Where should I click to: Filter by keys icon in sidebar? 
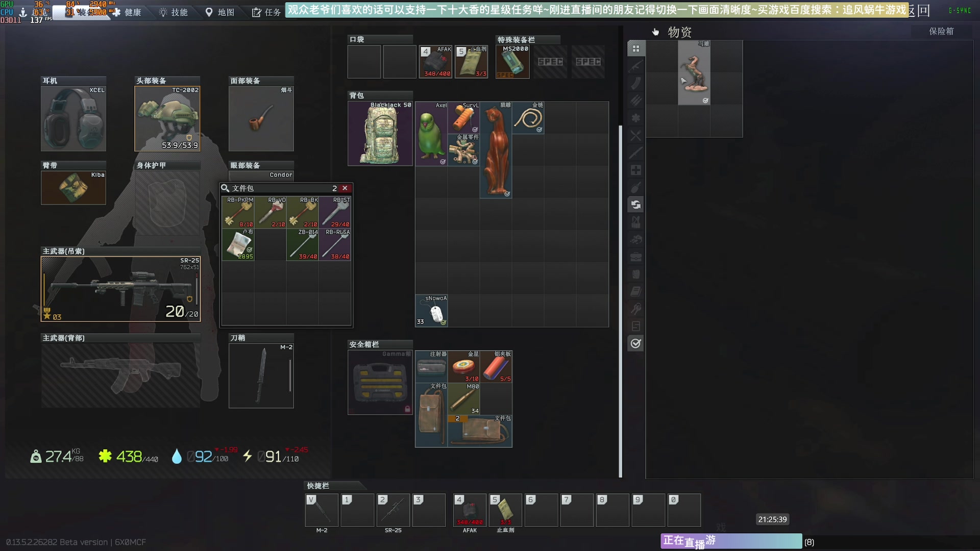(635, 309)
